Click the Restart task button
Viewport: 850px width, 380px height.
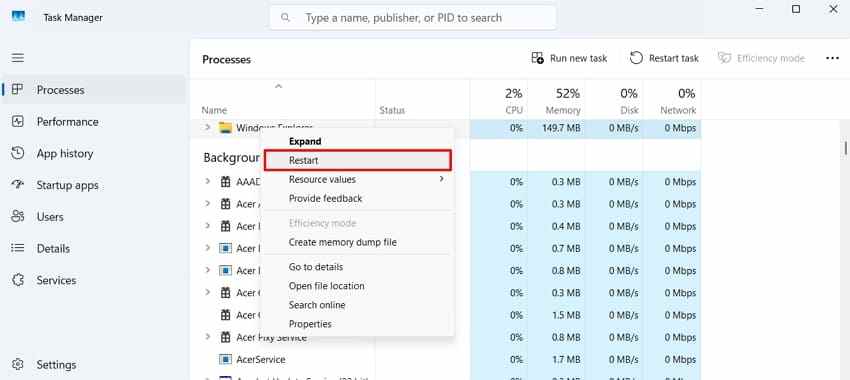click(664, 58)
